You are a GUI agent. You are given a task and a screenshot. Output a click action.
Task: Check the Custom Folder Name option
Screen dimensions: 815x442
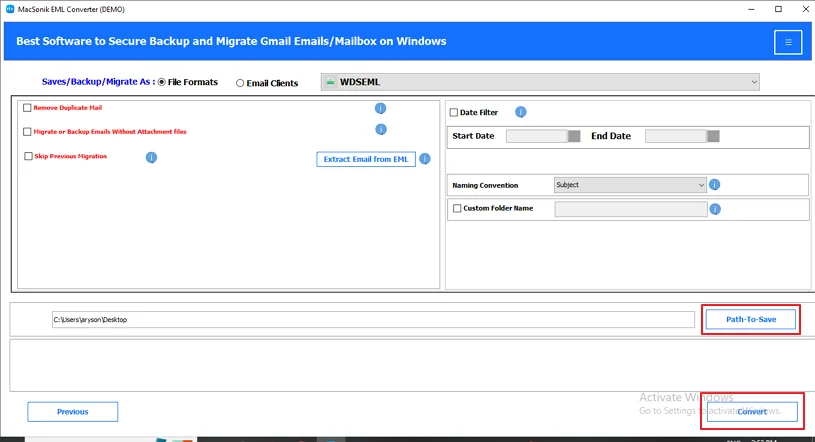coord(457,208)
